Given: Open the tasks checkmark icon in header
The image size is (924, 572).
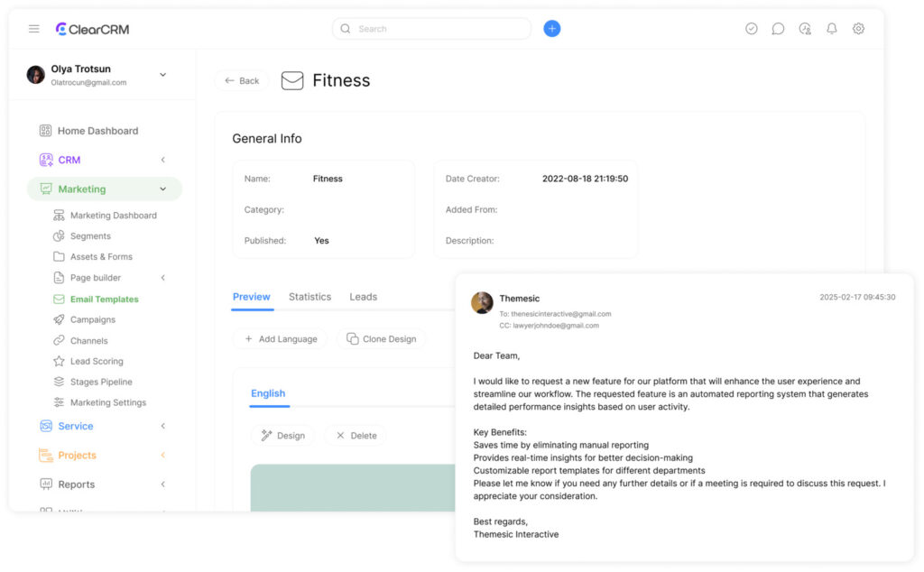Looking at the screenshot, I should click(751, 29).
